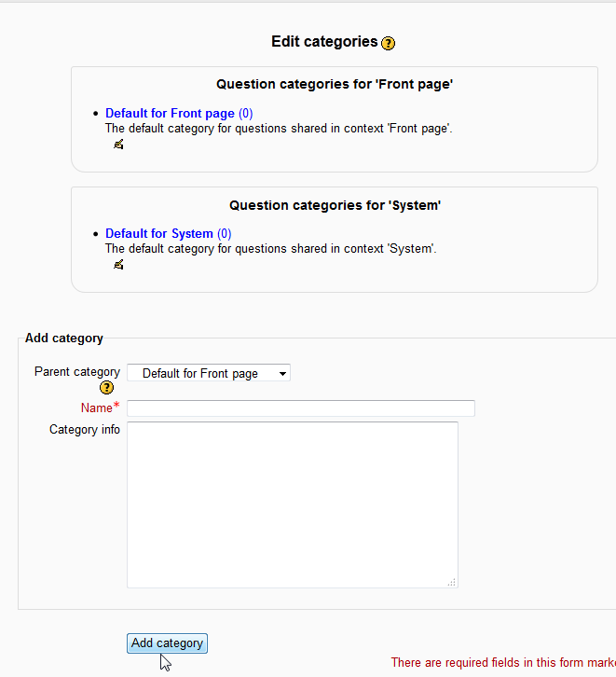Click the Add category fieldset legend
The height and width of the screenshot is (677, 616).
tap(64, 338)
